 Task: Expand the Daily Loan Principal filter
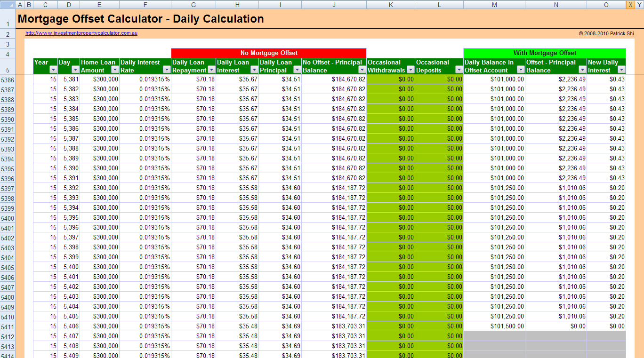coord(297,70)
